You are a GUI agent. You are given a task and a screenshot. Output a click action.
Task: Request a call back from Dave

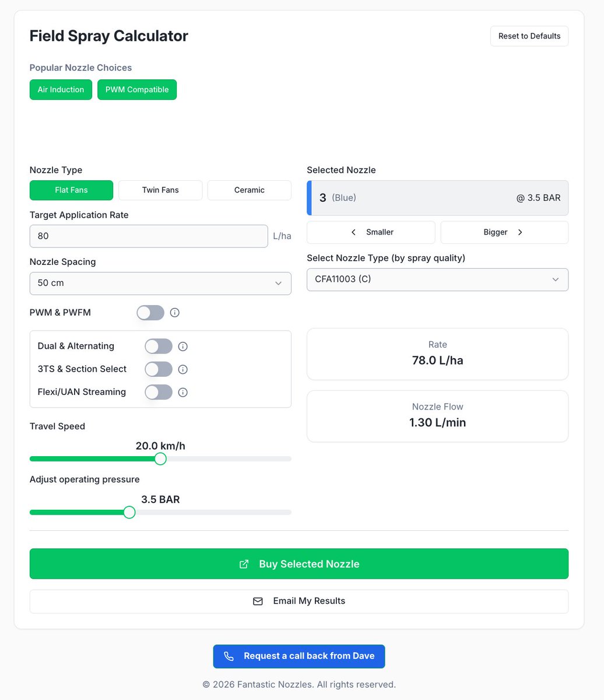[x=299, y=656]
